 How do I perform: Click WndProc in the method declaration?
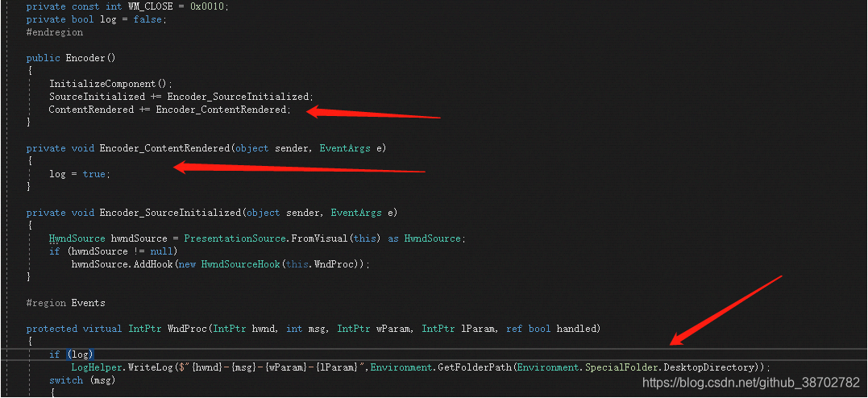click(187, 329)
